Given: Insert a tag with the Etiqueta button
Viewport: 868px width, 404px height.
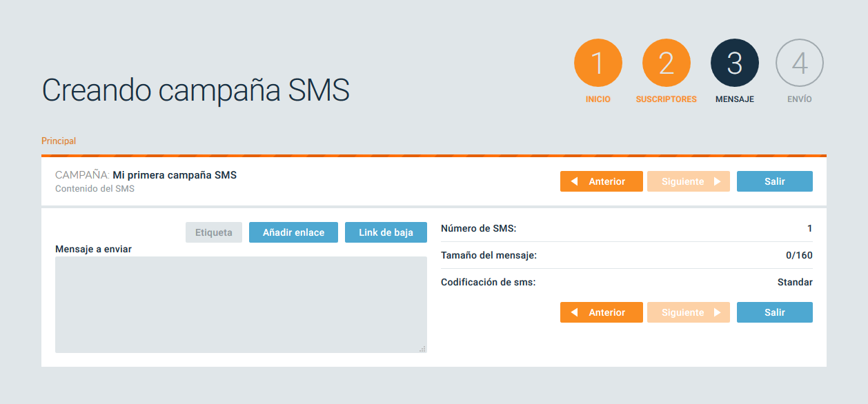Looking at the screenshot, I should [x=214, y=232].
